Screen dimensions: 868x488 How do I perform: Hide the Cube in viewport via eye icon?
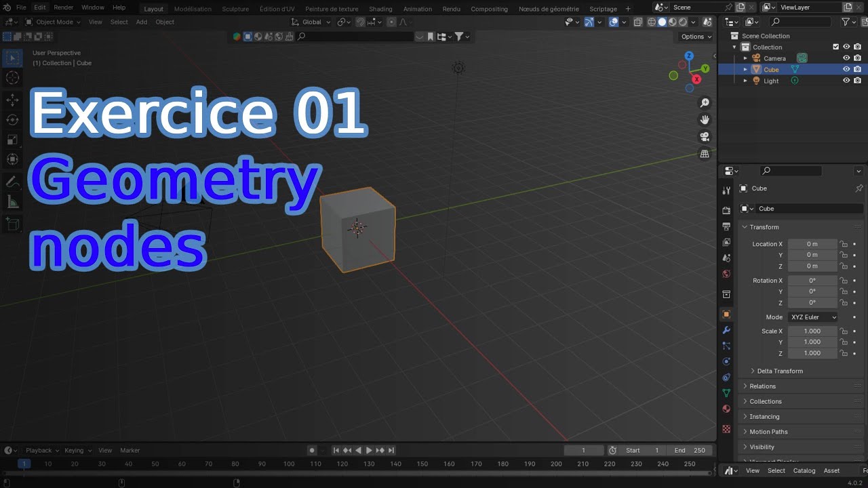point(846,69)
